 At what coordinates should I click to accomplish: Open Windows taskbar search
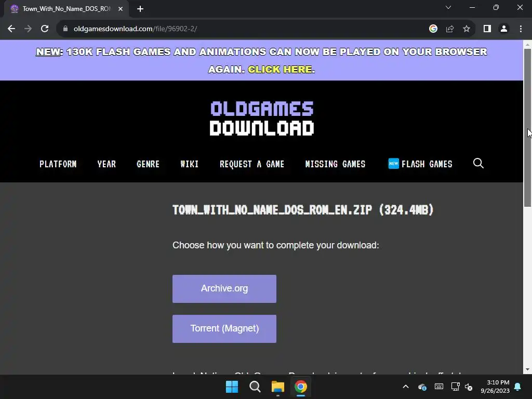(255, 387)
